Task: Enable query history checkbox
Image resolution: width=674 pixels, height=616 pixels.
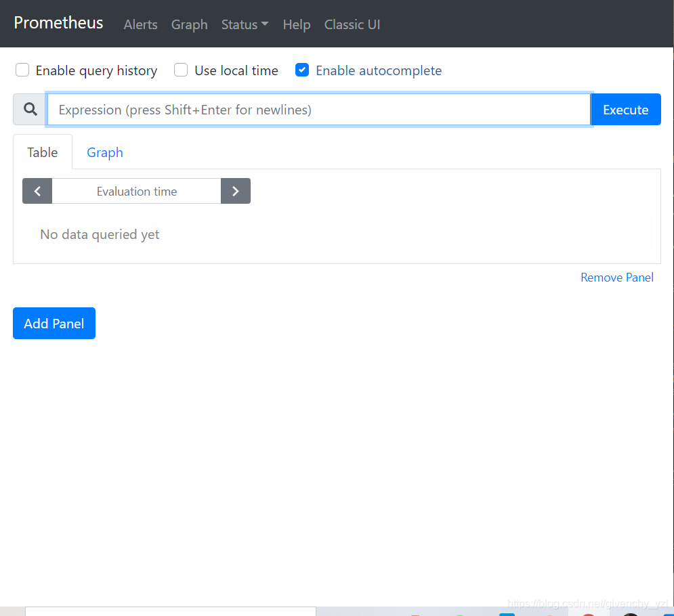Action: (22, 70)
